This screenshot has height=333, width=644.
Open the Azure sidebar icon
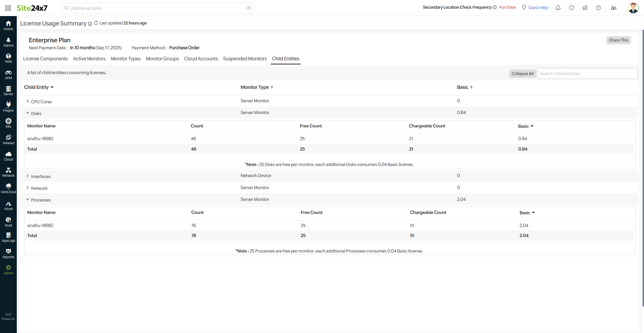point(8,206)
